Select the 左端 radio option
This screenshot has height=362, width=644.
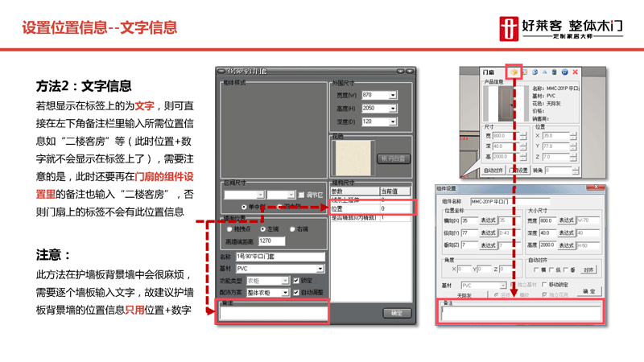click(x=263, y=229)
